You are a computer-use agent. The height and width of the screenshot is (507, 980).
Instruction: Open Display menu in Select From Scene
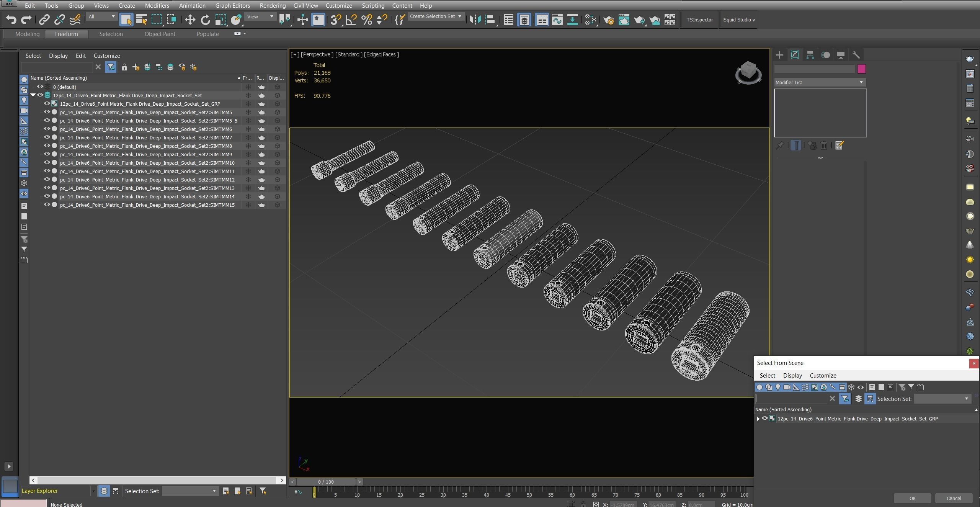click(x=792, y=376)
